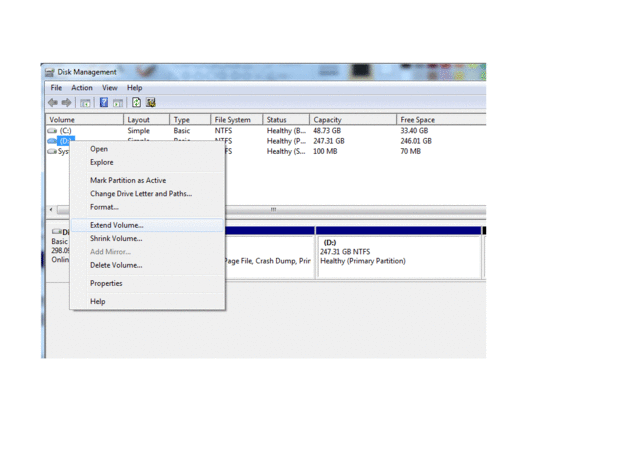Click the 33.40 GB free space cell
The image size is (620, 465).
coord(414,130)
